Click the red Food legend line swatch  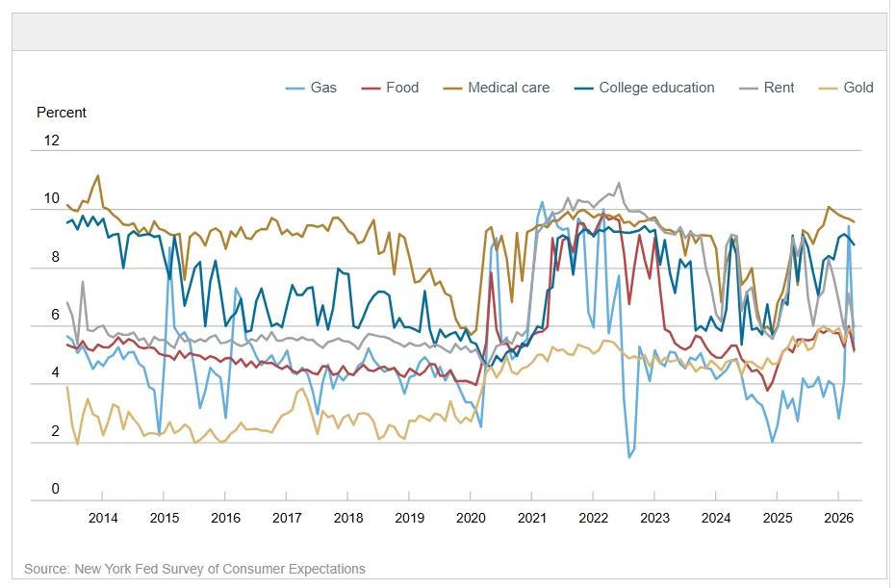(x=371, y=89)
